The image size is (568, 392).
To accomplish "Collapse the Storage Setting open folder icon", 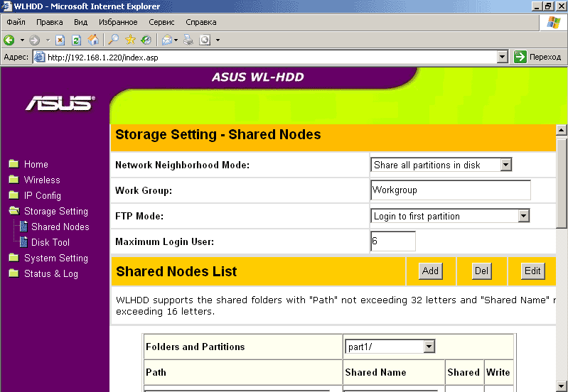I will point(14,211).
